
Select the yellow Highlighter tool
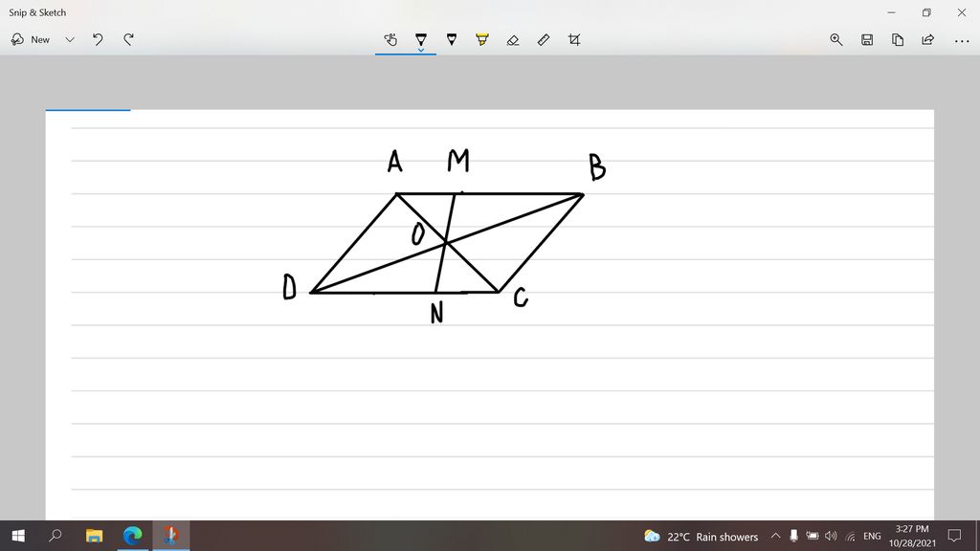482,40
